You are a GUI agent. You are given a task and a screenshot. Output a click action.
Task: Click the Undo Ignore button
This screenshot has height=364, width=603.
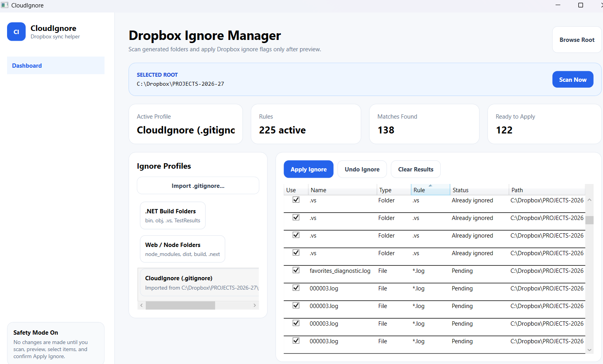click(362, 169)
